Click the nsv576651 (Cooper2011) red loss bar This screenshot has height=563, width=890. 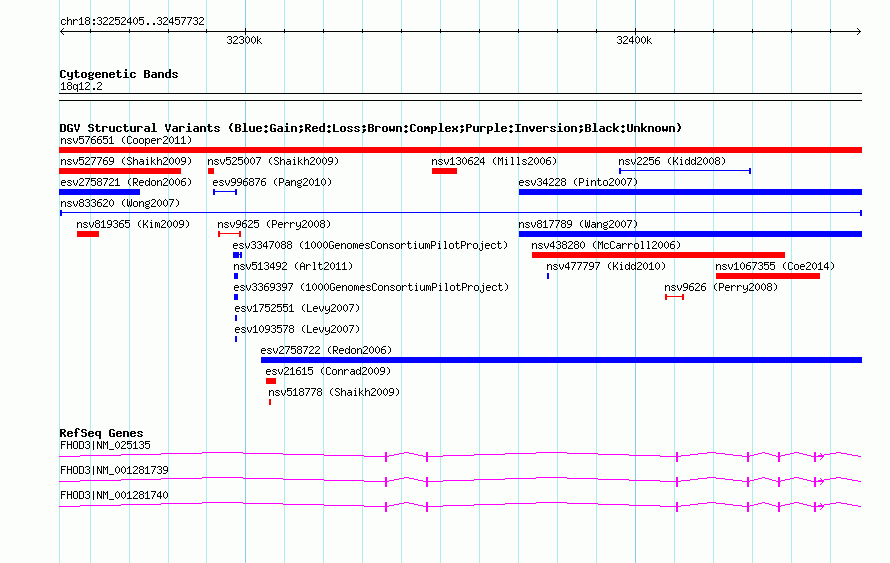tap(460, 150)
